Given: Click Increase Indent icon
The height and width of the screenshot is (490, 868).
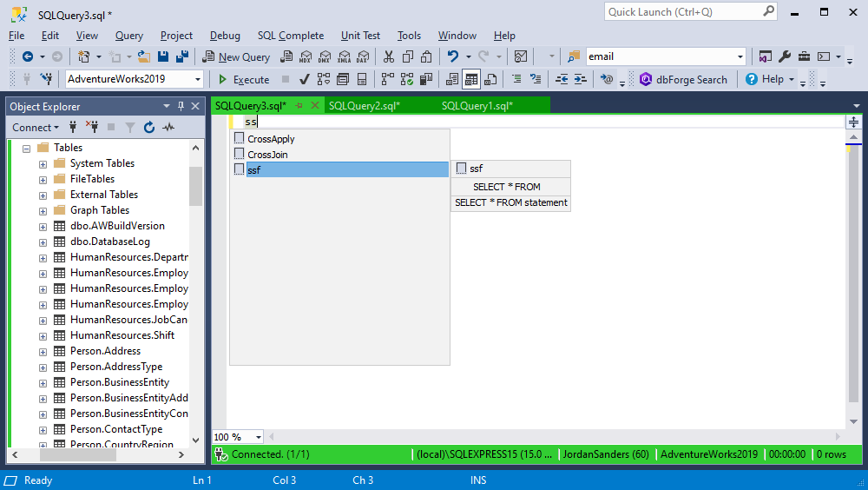Looking at the screenshot, I should (580, 79).
